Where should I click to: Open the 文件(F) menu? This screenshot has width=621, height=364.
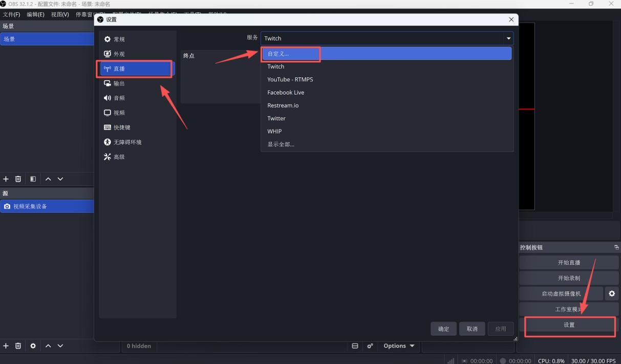click(x=11, y=14)
